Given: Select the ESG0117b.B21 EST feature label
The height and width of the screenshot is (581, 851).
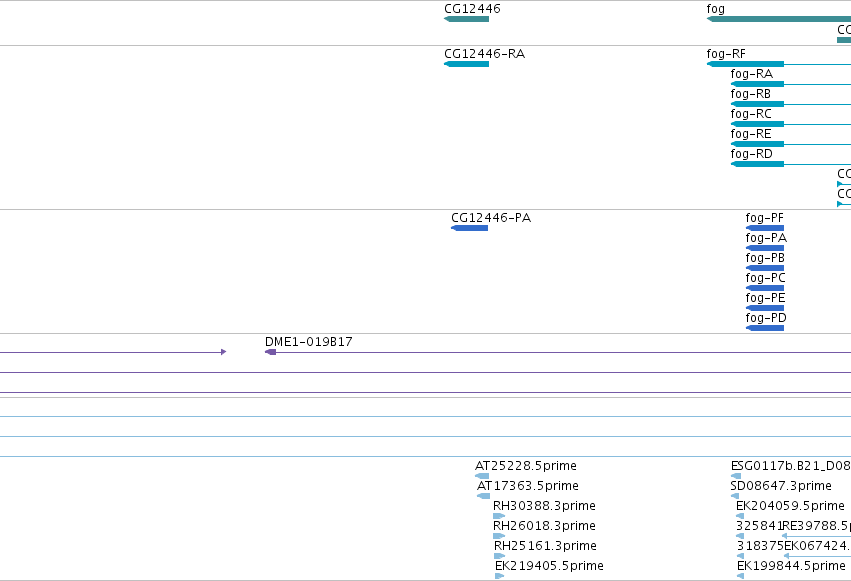Looking at the screenshot, I should click(791, 465).
